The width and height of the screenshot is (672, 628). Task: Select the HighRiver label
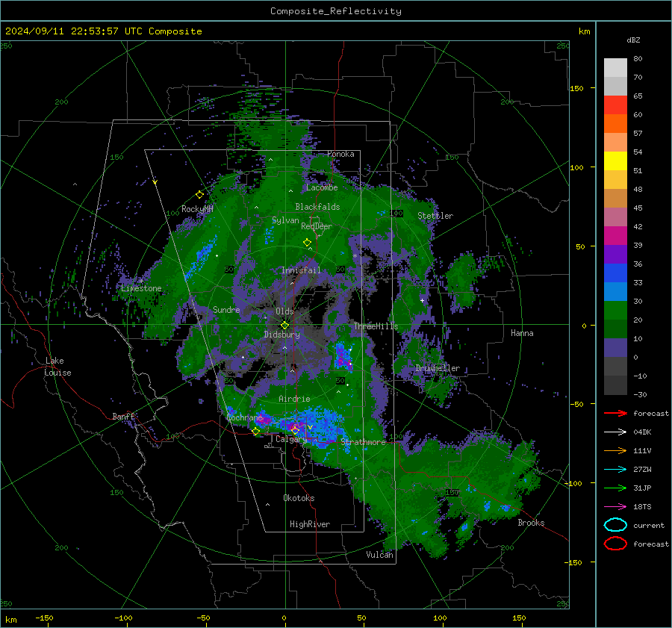pyautogui.click(x=310, y=524)
